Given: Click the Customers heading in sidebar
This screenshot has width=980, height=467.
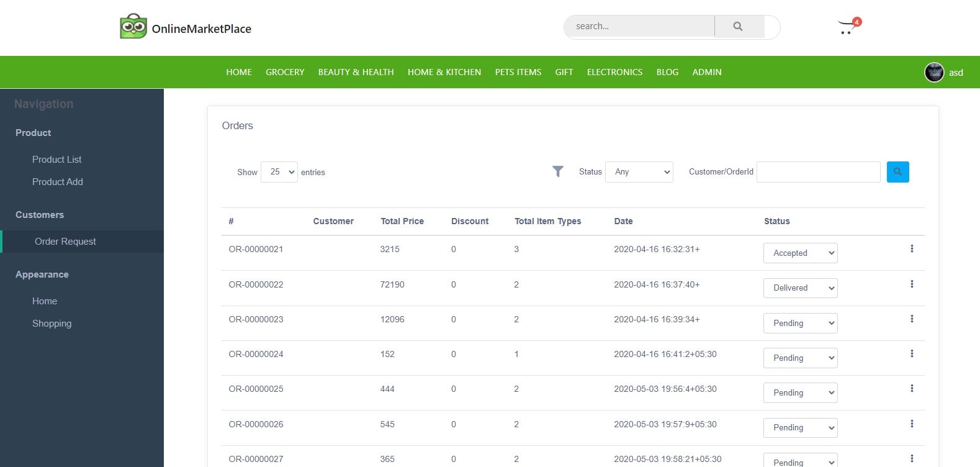Looking at the screenshot, I should [x=40, y=215].
